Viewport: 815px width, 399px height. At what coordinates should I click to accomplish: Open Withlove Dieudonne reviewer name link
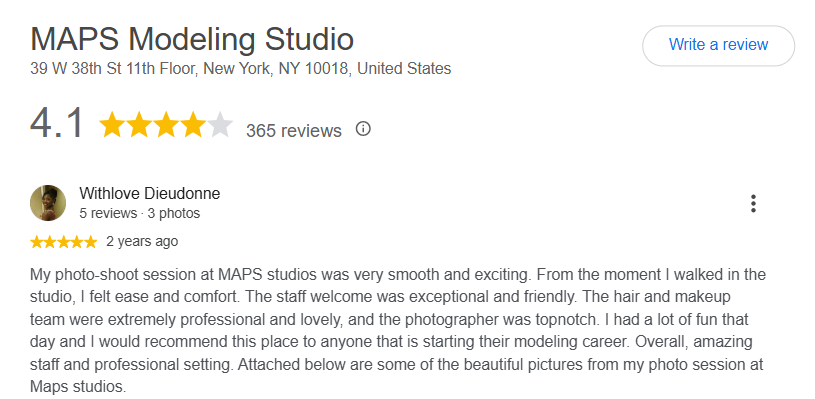coord(150,194)
